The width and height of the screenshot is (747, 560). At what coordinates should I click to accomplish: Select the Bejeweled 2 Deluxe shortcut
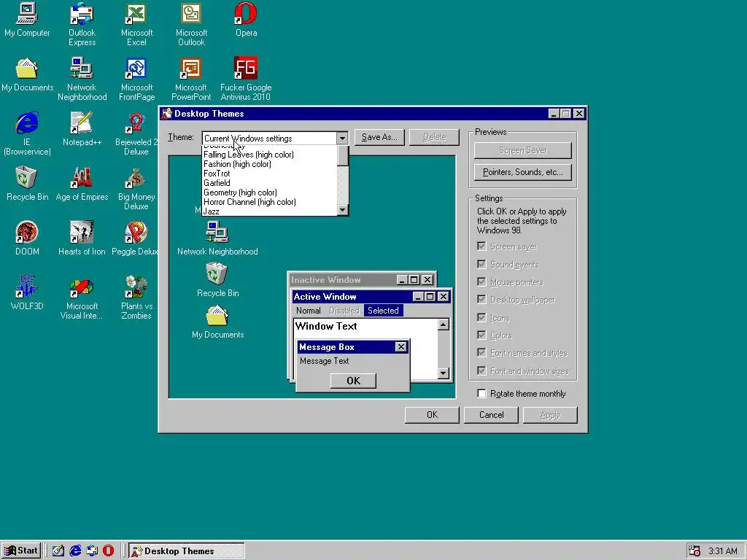pyautogui.click(x=136, y=133)
